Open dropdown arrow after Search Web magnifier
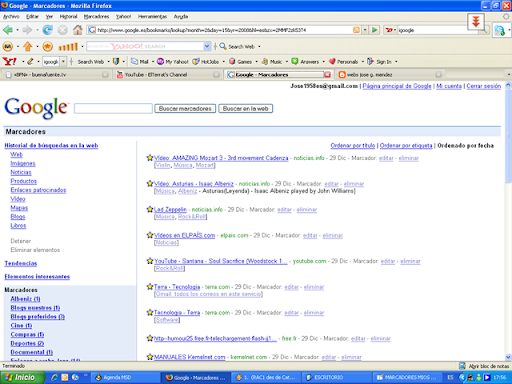The height and width of the screenshot is (384, 512). click(x=259, y=46)
